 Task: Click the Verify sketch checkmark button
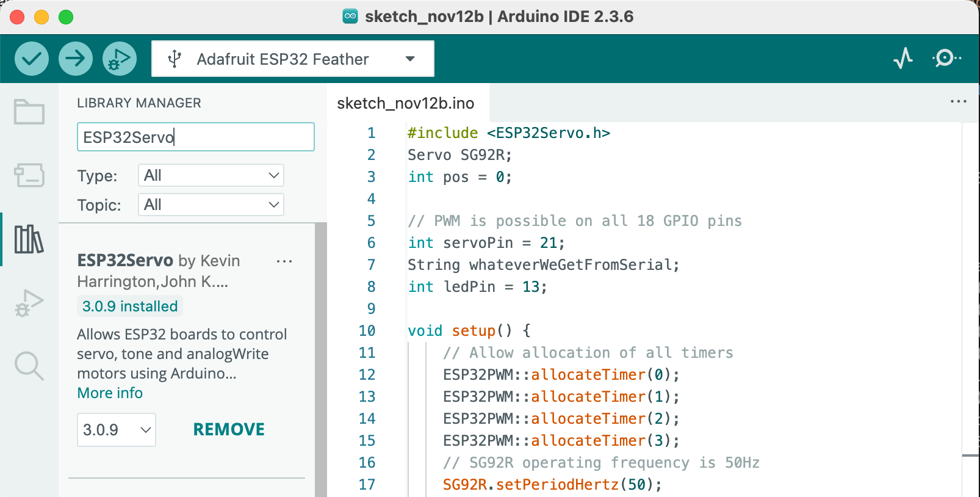(32, 59)
